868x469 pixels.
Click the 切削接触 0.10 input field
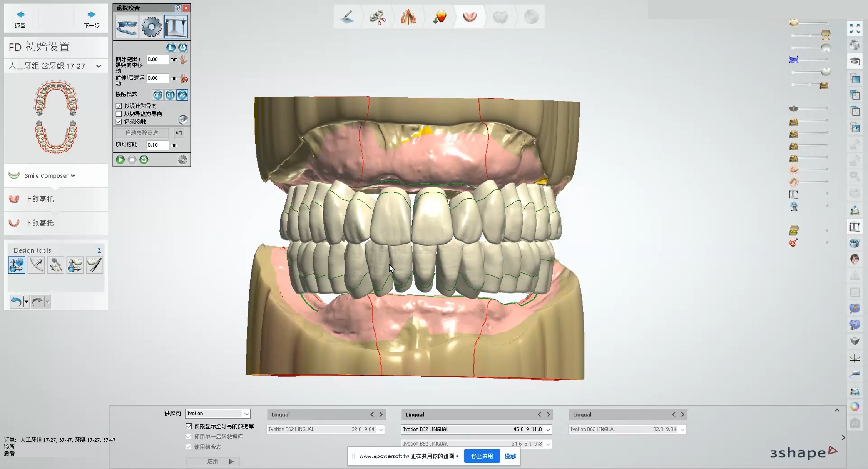[157, 145]
